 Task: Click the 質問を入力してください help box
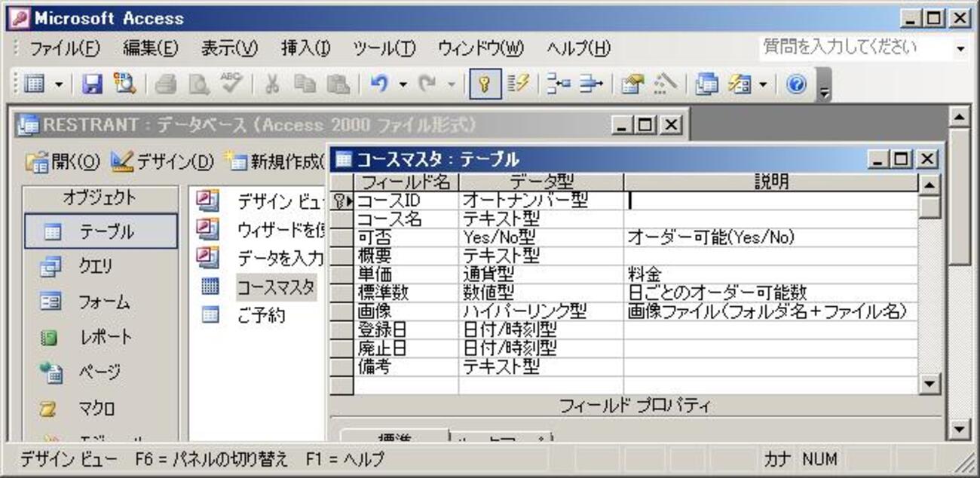tap(855, 47)
